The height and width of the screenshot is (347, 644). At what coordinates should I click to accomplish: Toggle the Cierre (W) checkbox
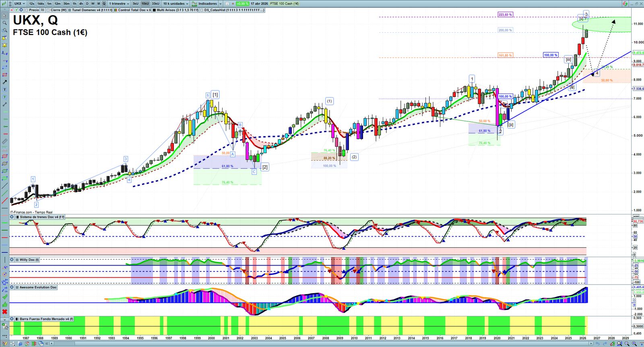(48, 10)
